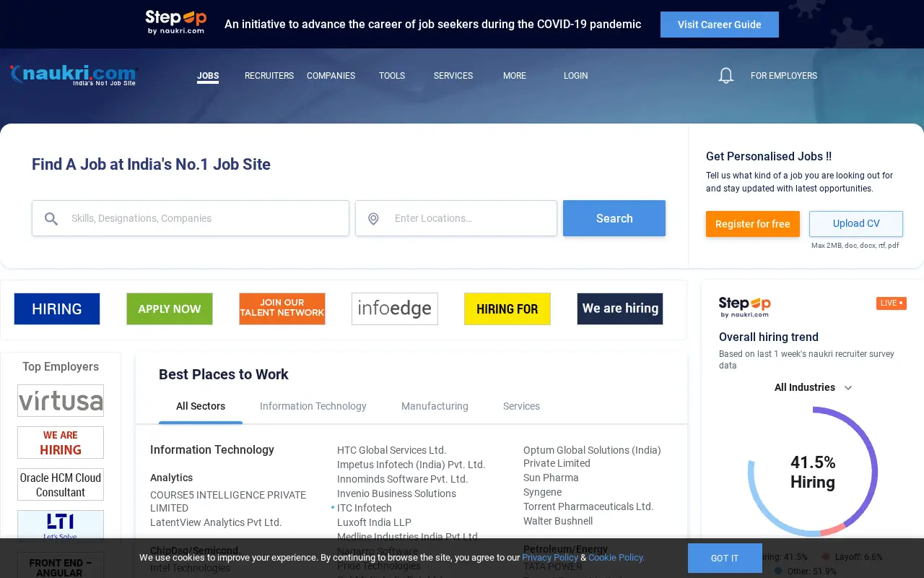Open the FOR EMPLOYERS link
Viewport: 924px width, 578px height.
pos(784,76)
